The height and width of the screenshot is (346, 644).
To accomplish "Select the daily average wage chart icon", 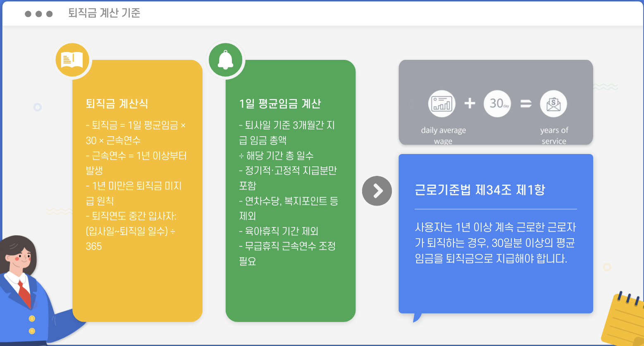I will (442, 104).
